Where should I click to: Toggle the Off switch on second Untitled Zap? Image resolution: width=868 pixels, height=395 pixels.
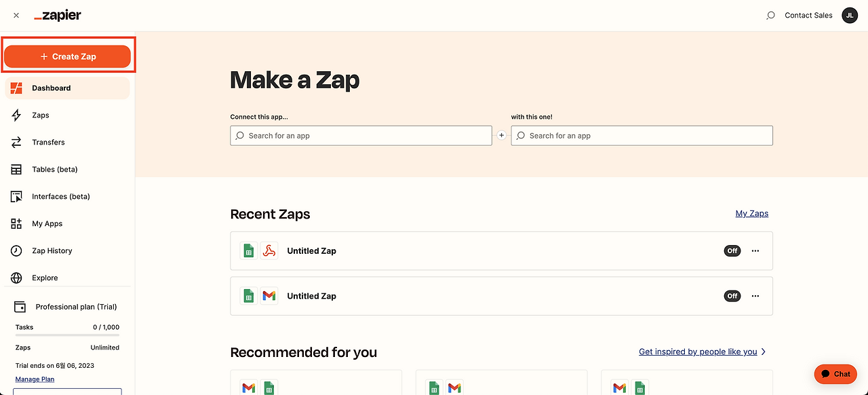coord(732,296)
